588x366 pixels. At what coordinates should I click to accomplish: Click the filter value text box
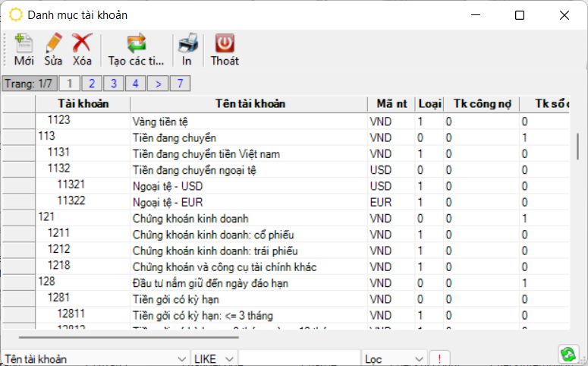point(299,358)
